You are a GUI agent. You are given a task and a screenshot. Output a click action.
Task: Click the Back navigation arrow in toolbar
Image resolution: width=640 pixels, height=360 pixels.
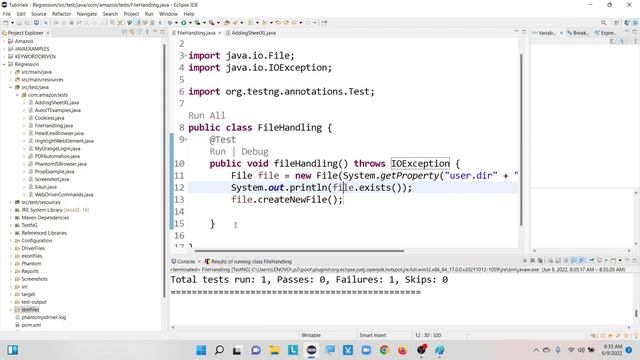click(x=293, y=23)
